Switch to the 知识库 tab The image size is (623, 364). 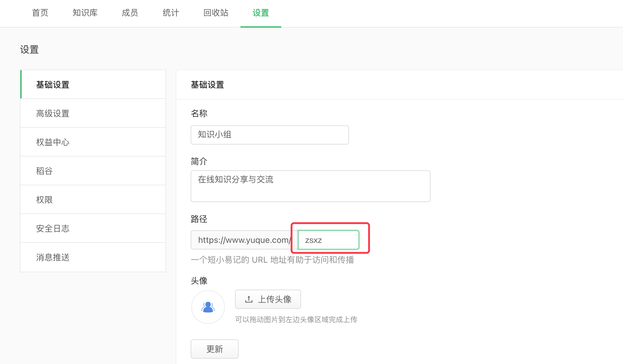[x=85, y=13]
